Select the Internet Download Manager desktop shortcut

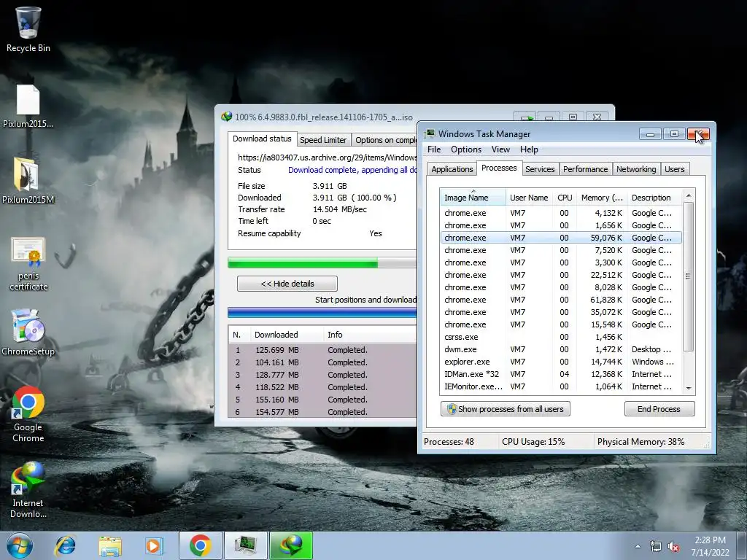coord(28,489)
